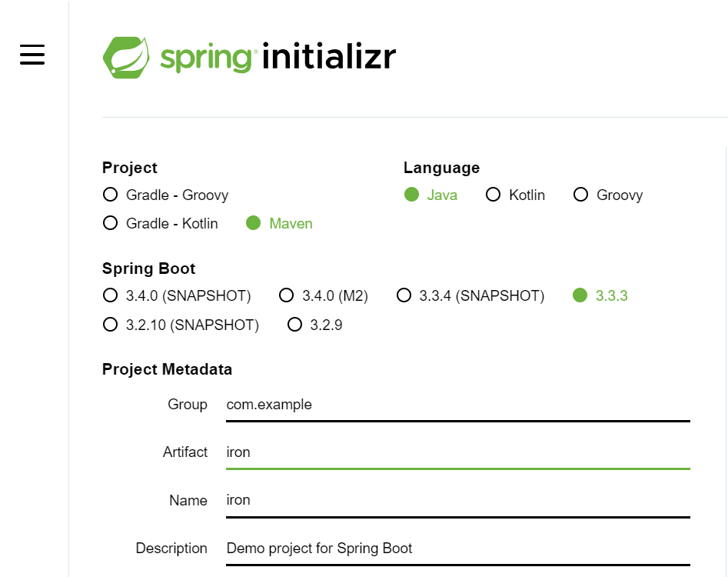This screenshot has height=577, width=728.
Task: Click the Spring Initializr leaf logo
Action: (128, 57)
